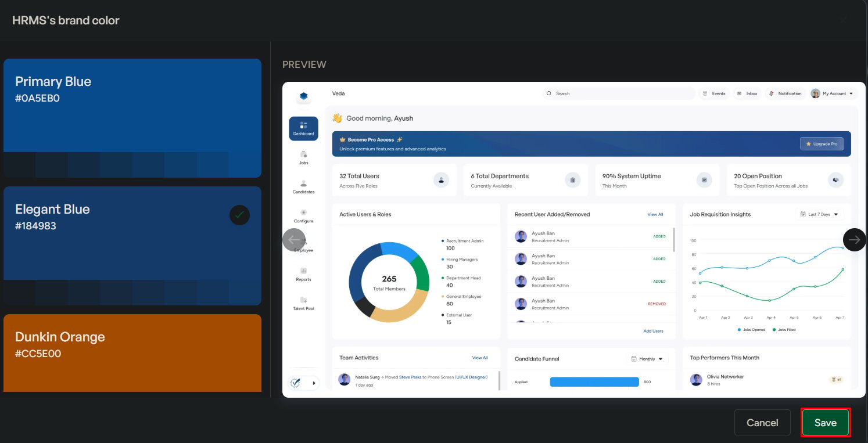Click the waving hand emoji beside Good morning
868x443 pixels.
338,118
